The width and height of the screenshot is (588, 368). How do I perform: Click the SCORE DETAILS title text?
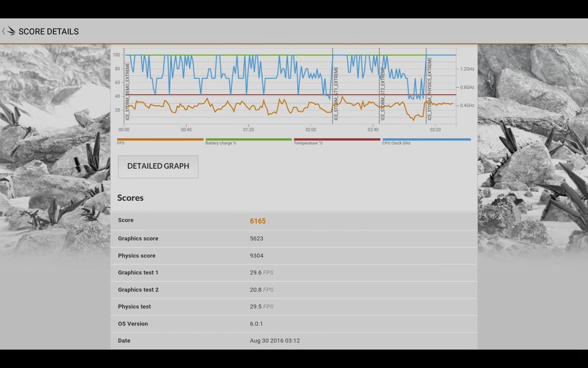click(49, 31)
